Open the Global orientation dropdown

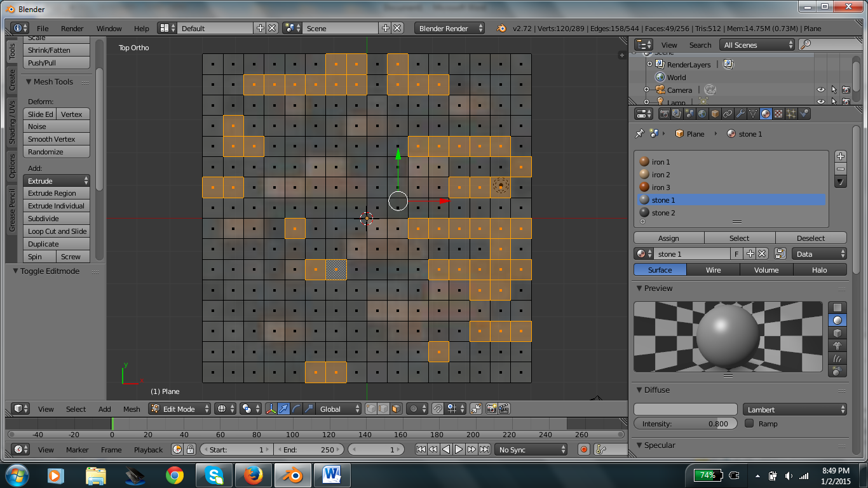339,409
